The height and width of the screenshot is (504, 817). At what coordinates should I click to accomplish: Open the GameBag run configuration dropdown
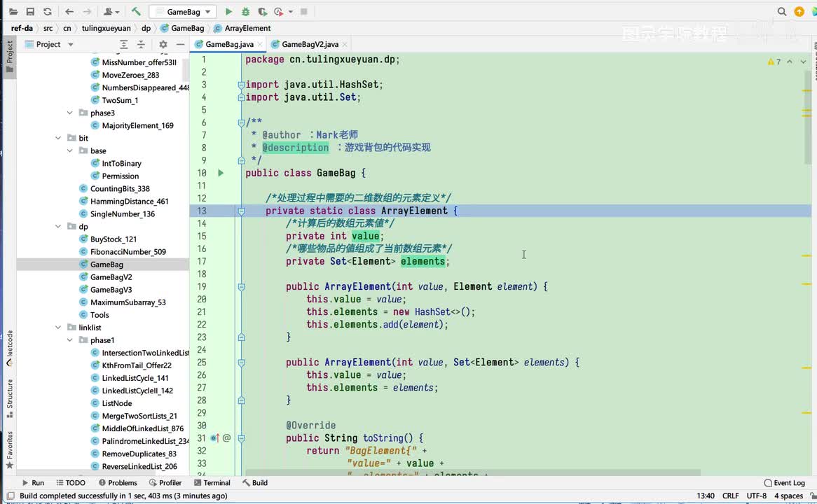pyautogui.click(x=184, y=12)
